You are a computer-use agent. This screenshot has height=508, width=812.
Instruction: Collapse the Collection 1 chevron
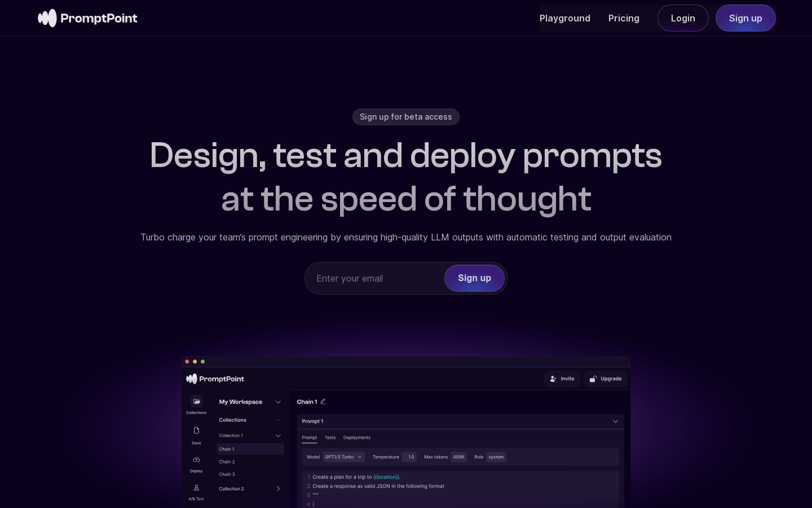tap(278, 436)
